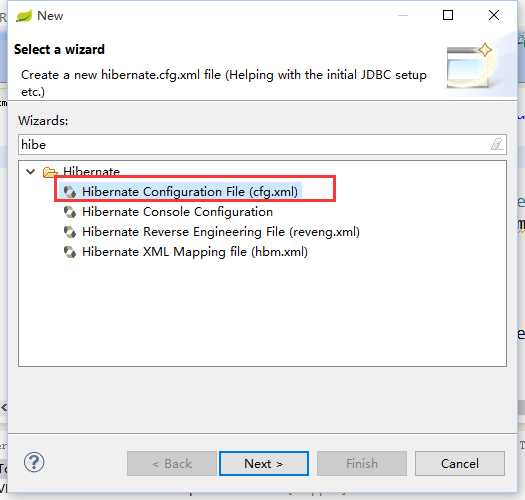Click the Reverse Engineering File item icon
Viewport: 525px width, 500px height.
(x=70, y=232)
